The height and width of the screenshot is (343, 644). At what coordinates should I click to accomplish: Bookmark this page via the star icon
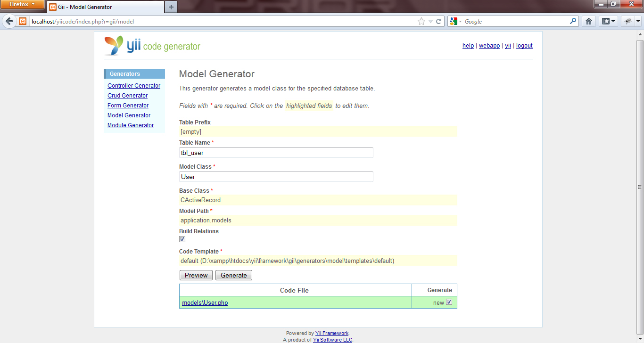pyautogui.click(x=421, y=21)
